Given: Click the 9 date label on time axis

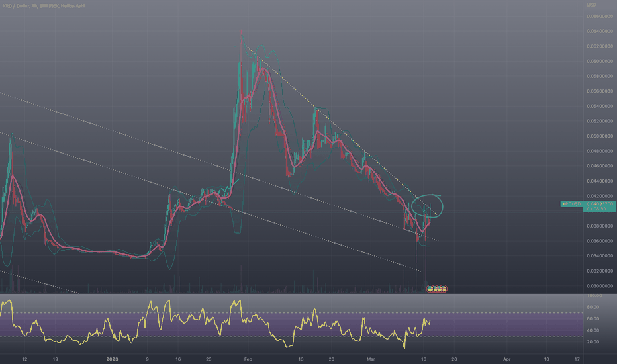Looking at the screenshot, I should point(147,359).
